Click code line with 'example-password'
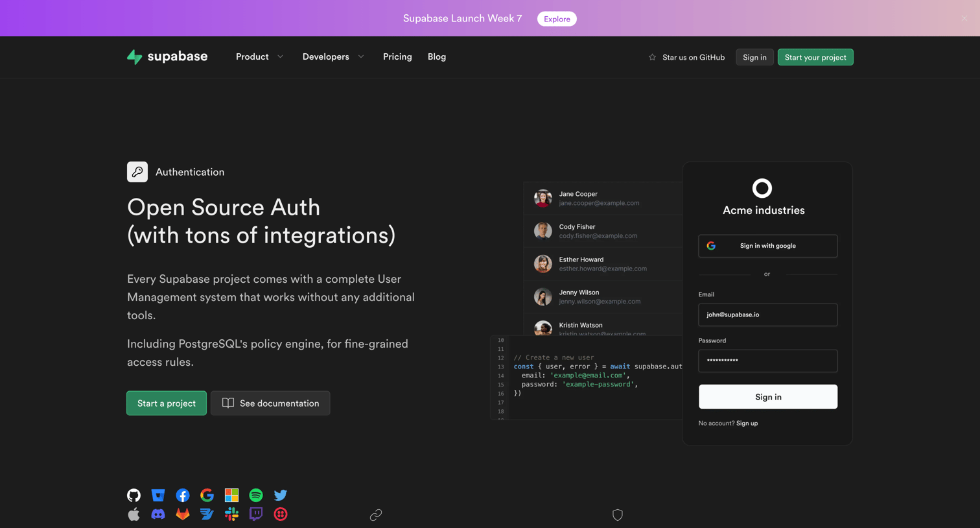The height and width of the screenshot is (528, 980). coord(579,384)
